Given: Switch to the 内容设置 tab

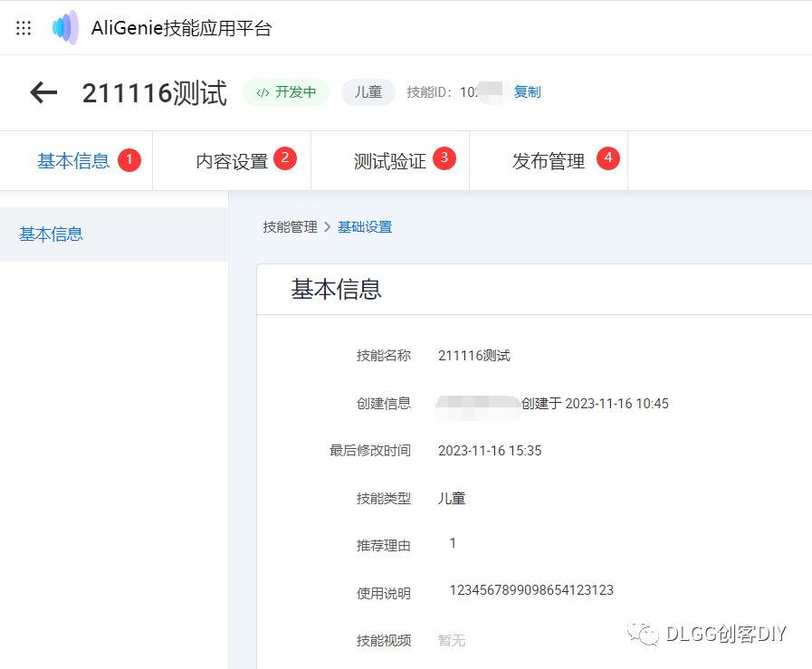Looking at the screenshot, I should pyautogui.click(x=232, y=161).
